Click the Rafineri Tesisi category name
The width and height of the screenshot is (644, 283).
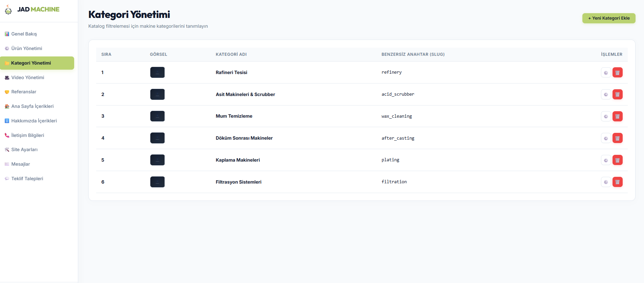(232, 72)
